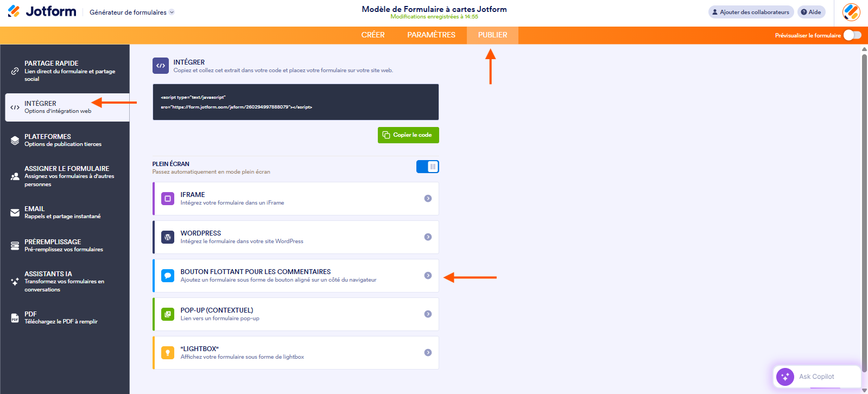Expand the "LIGHTBOX" option arrow
This screenshot has width=868, height=394.
click(428, 353)
